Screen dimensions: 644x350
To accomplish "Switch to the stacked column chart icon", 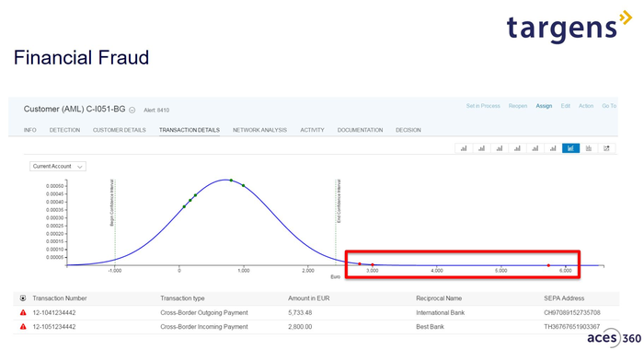I will pyautogui.click(x=589, y=148).
